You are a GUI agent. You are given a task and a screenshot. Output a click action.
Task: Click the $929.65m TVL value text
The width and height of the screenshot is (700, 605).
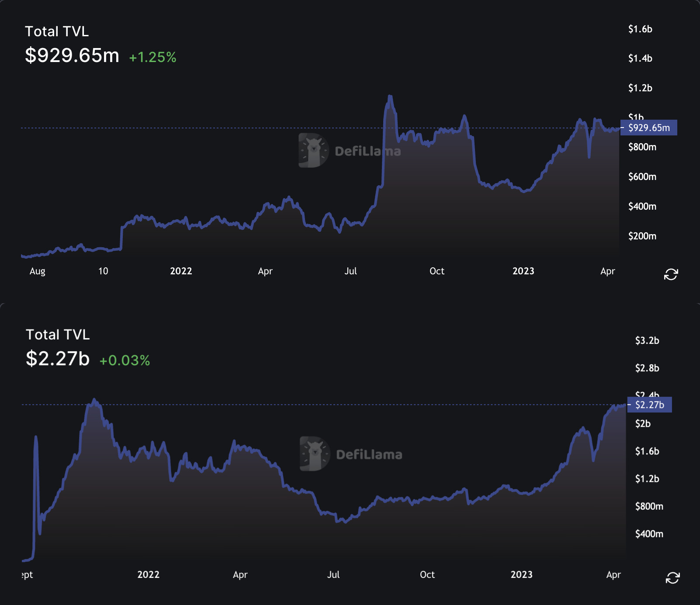point(72,55)
